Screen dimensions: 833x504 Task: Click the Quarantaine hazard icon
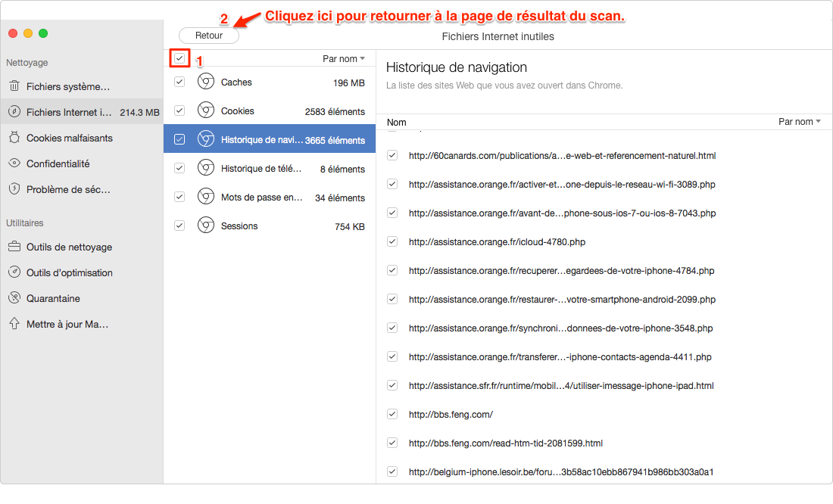click(x=14, y=298)
